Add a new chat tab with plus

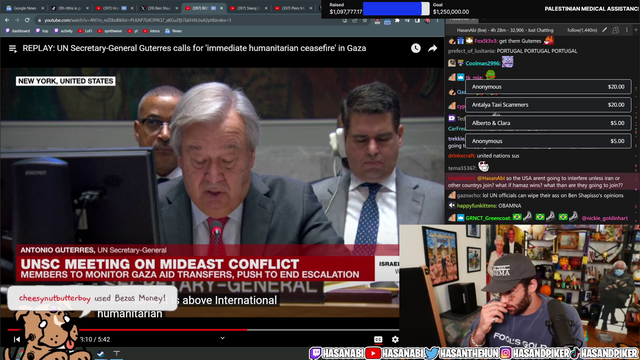636,30
